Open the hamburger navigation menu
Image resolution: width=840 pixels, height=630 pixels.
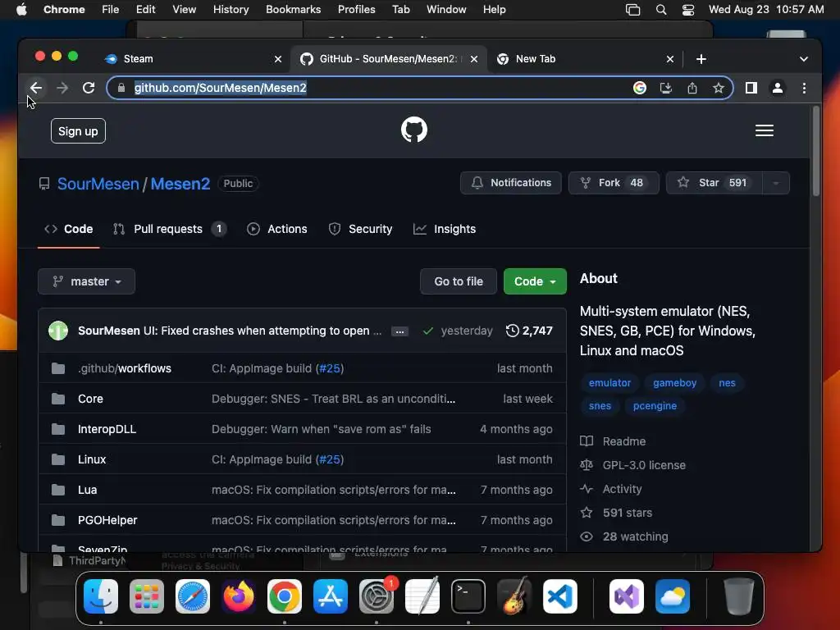(x=764, y=130)
